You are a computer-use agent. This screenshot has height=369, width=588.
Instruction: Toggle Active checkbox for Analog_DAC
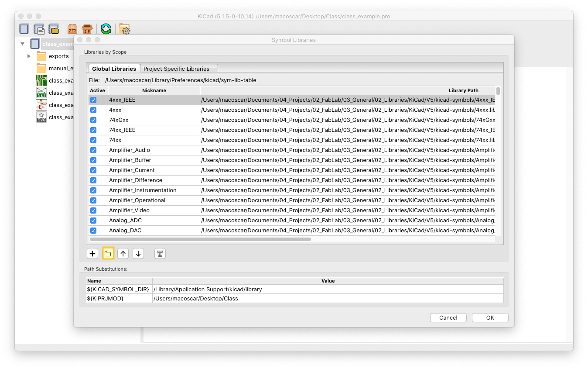[93, 231]
